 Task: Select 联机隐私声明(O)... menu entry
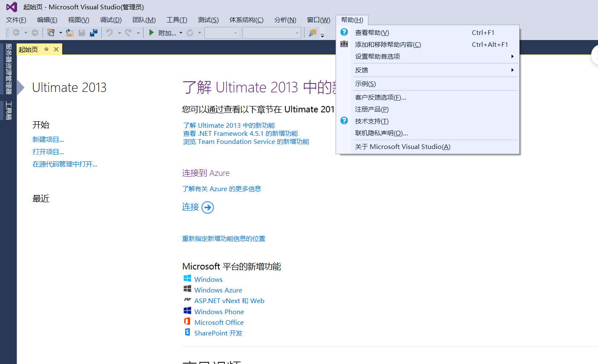coord(428,133)
